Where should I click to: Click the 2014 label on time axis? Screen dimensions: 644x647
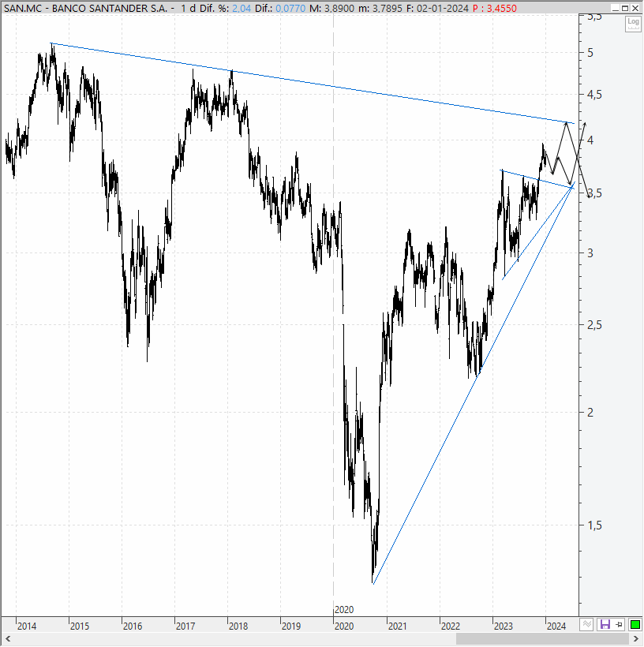26,626
